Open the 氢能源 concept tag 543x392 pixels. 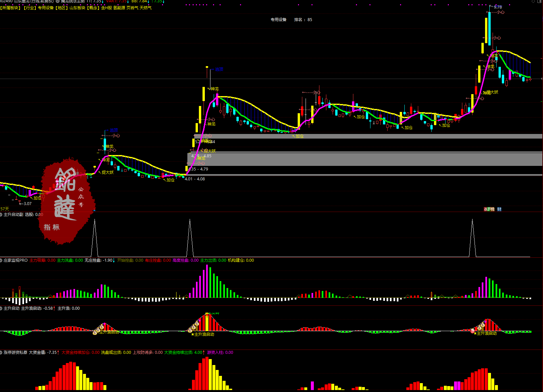[x=119, y=8]
